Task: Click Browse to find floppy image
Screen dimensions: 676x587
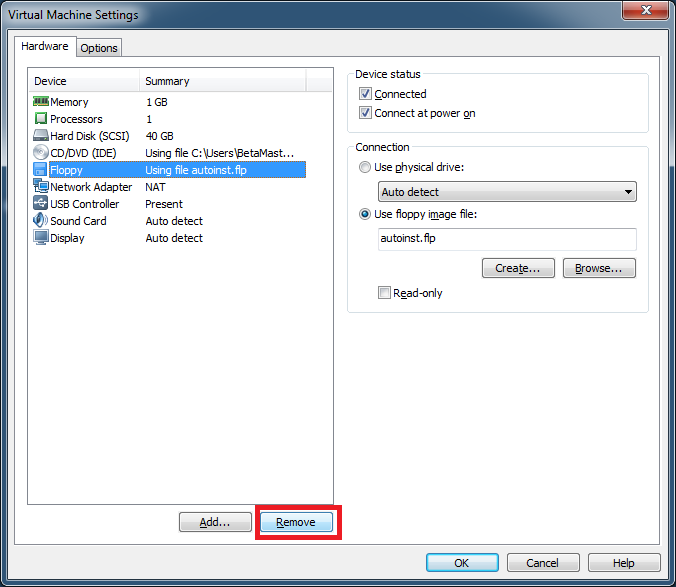Action: 599,268
